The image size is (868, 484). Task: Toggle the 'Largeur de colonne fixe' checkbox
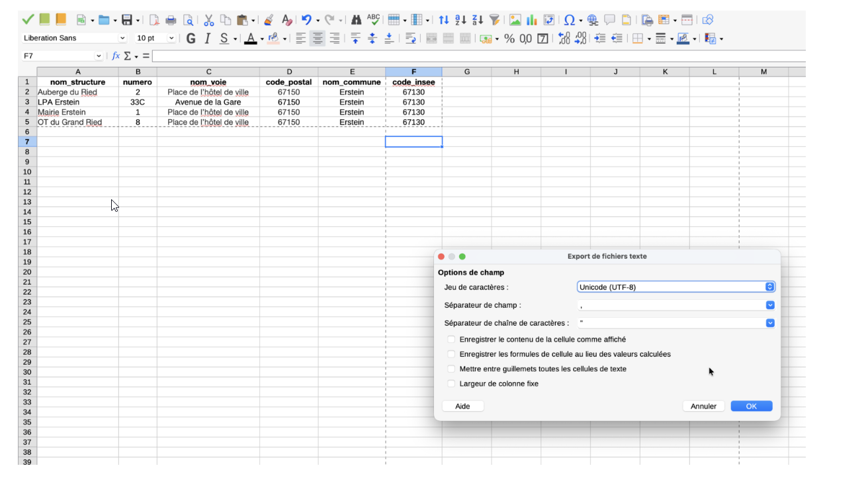(x=451, y=383)
